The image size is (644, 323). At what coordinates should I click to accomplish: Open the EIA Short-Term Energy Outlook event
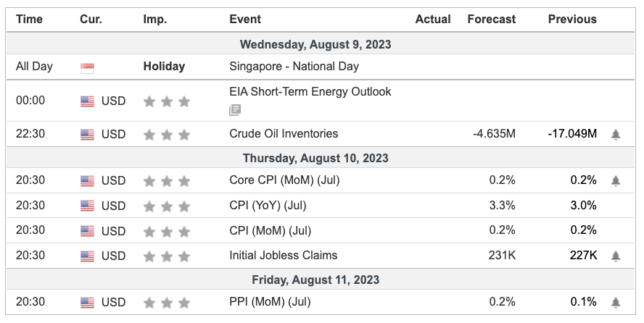coord(310,92)
